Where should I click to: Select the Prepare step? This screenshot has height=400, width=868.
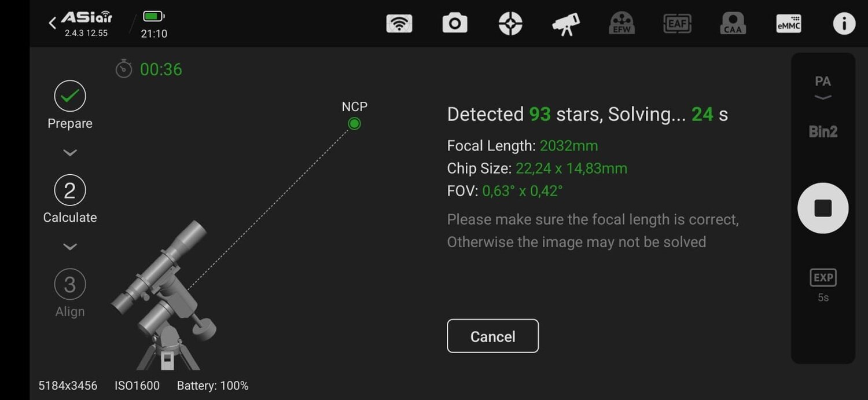coord(70,97)
